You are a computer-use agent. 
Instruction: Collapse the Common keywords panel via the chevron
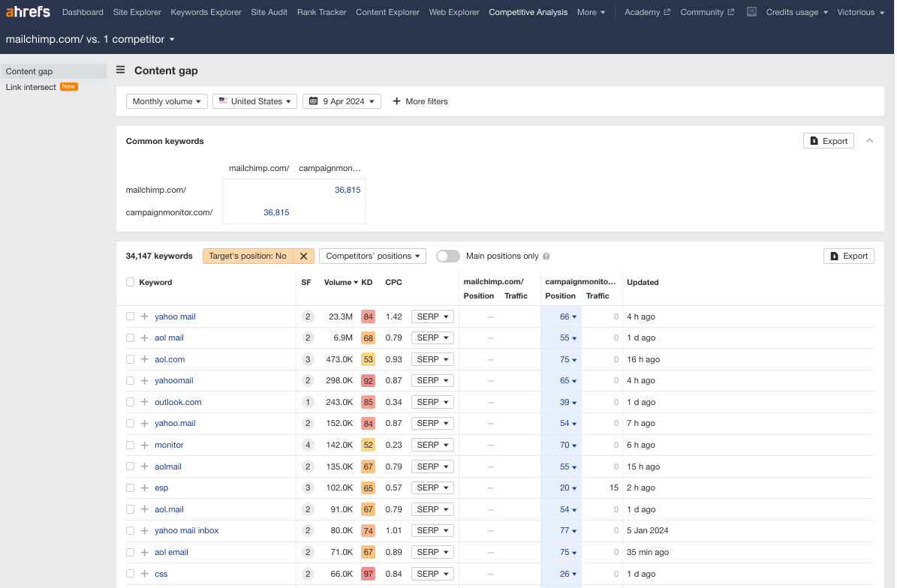tap(869, 140)
